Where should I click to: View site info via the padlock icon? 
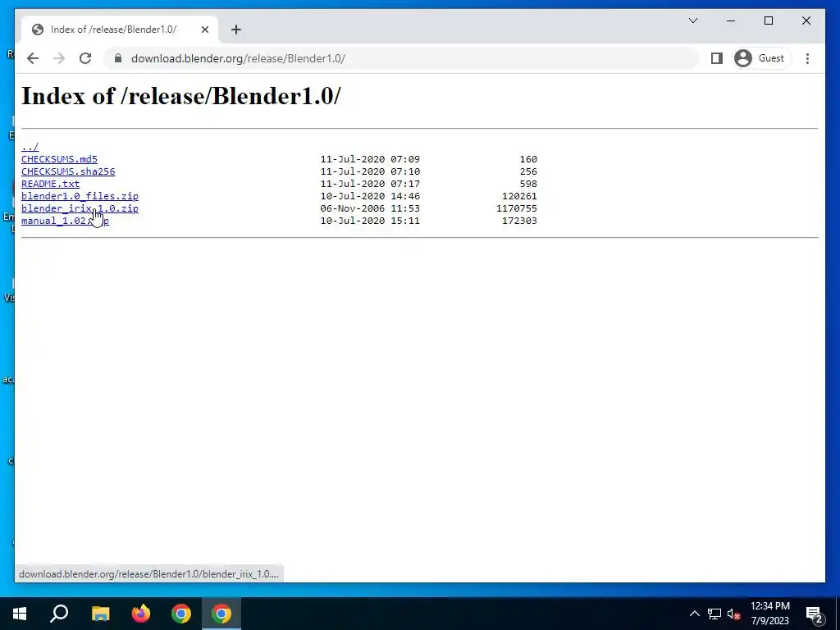(118, 58)
